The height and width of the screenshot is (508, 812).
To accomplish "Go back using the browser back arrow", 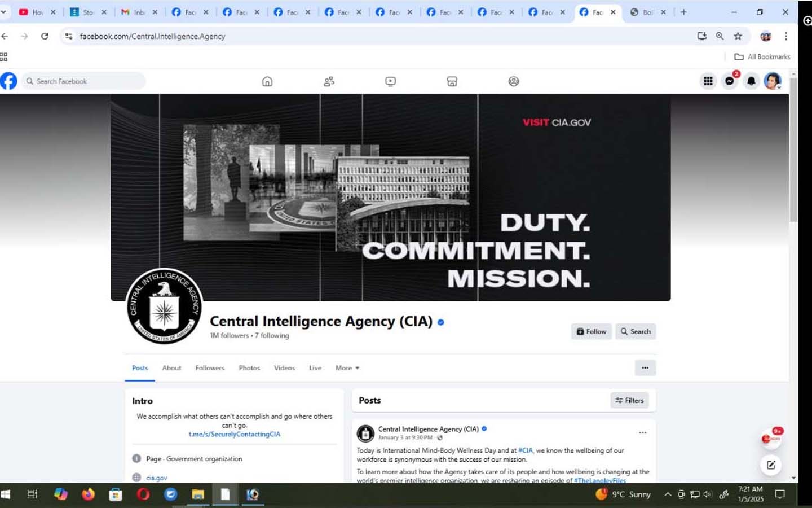I will point(5,36).
